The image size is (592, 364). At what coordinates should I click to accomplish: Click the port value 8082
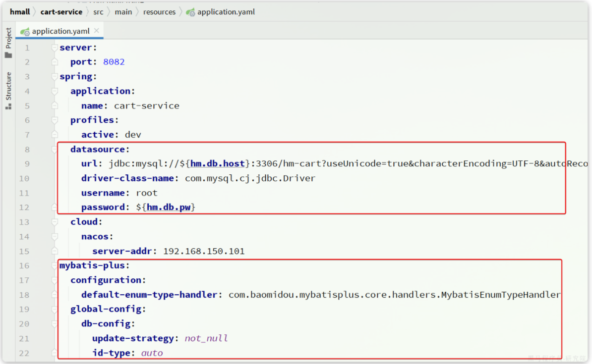click(x=114, y=62)
